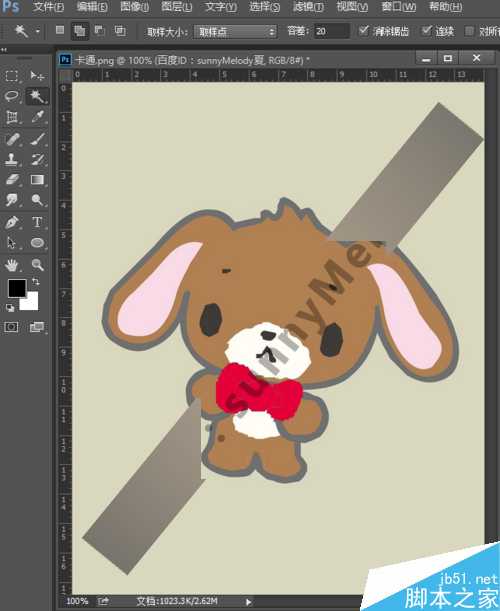This screenshot has height=611, width=500.
Task: Toggle the 连续 contiguous checkbox
Action: pyautogui.click(x=427, y=30)
